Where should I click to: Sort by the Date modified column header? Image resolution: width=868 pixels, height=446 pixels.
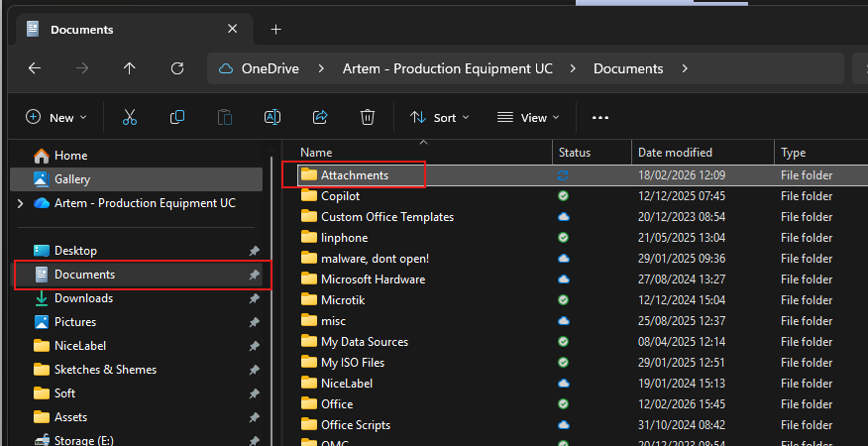[675, 153]
